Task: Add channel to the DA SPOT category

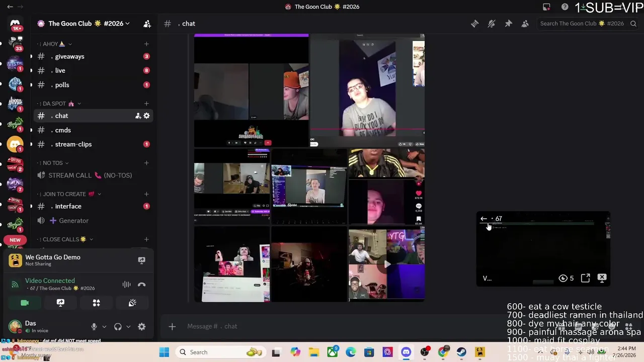Action: click(146, 104)
